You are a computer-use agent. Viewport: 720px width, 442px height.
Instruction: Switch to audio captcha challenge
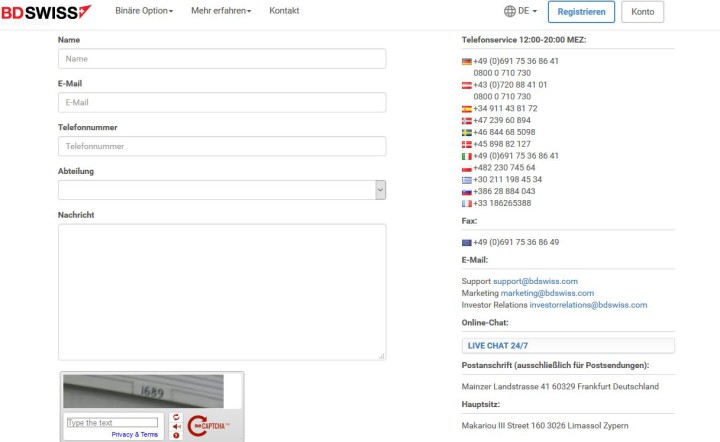(x=176, y=426)
